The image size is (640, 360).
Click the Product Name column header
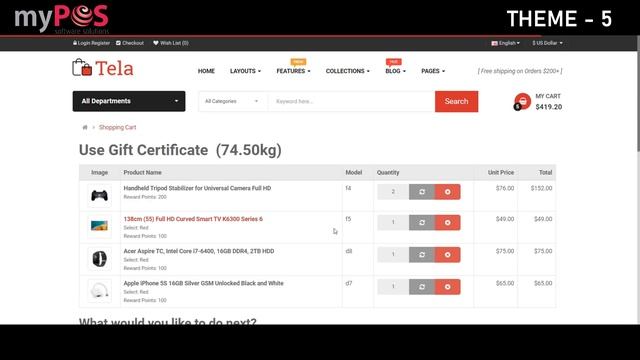(142, 173)
